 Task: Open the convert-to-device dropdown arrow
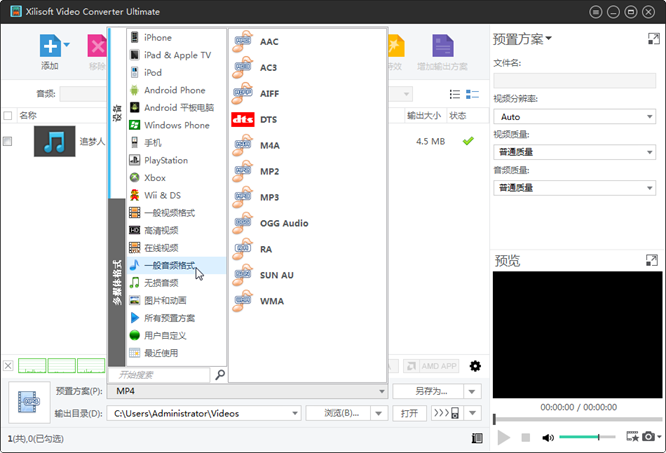coord(472,413)
